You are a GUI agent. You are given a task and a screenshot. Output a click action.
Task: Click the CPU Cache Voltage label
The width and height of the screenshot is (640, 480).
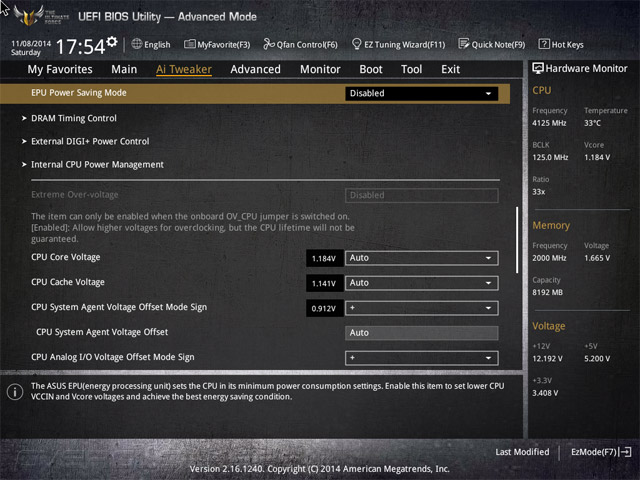pyautogui.click(x=68, y=282)
